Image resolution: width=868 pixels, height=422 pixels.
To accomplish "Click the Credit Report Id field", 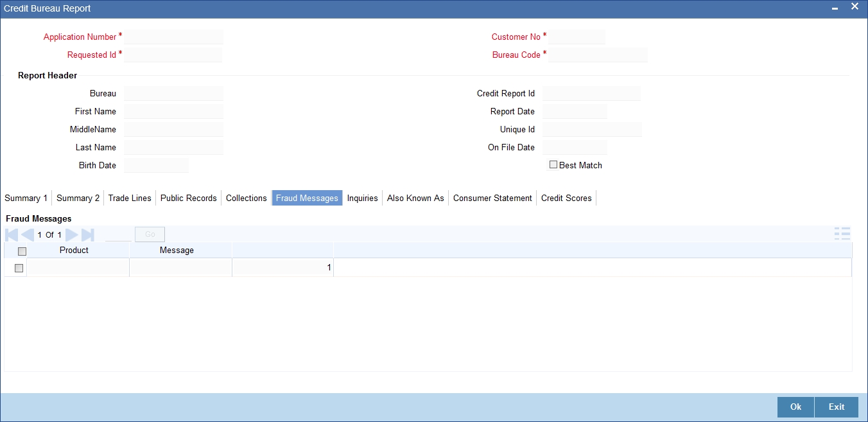I will point(591,93).
